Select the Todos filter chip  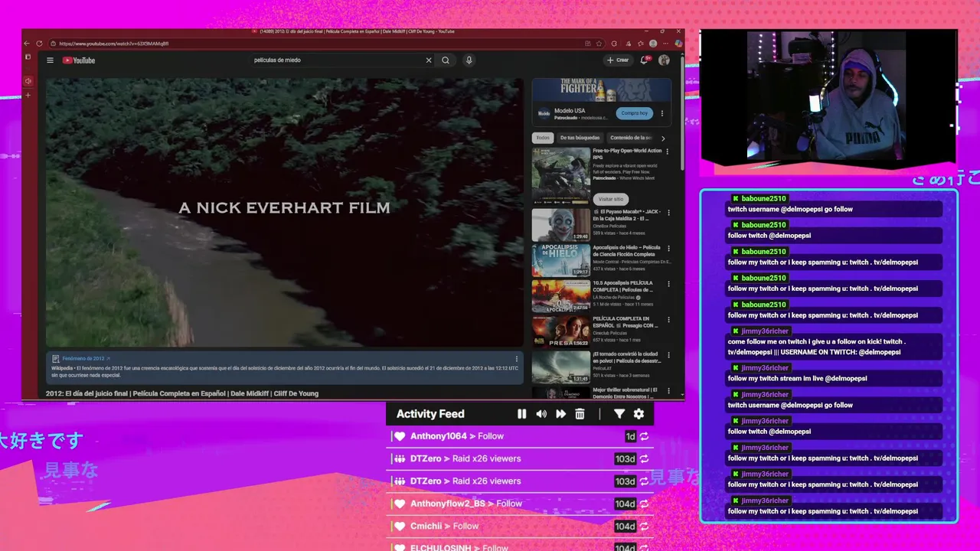point(542,138)
